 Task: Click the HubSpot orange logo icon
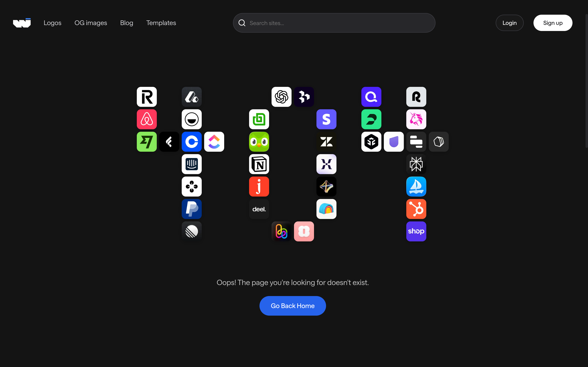click(416, 209)
